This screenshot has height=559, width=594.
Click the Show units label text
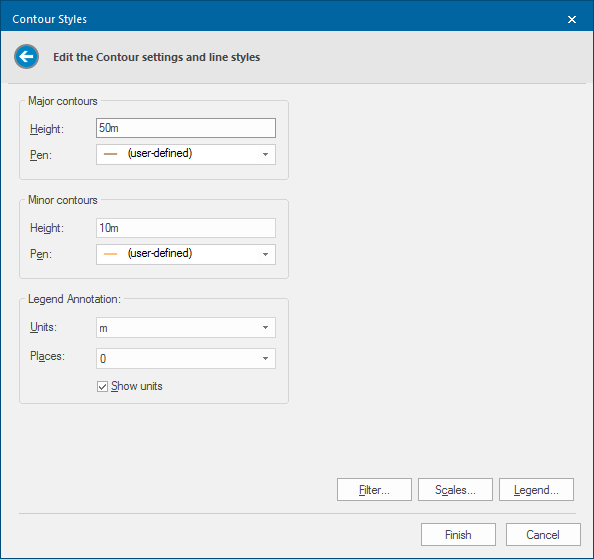tap(137, 386)
